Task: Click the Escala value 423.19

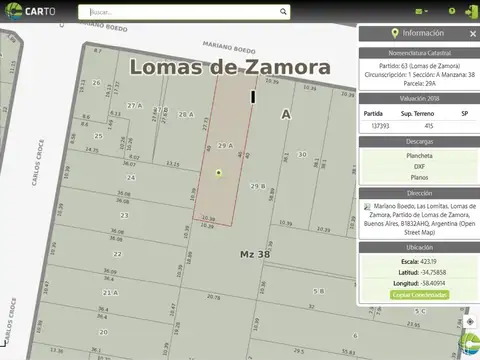Action: point(428,262)
